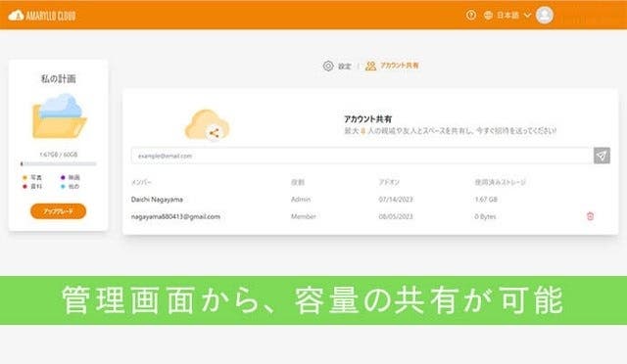Focus the example@email.com invite field
The height and width of the screenshot is (364, 627).
click(x=362, y=156)
